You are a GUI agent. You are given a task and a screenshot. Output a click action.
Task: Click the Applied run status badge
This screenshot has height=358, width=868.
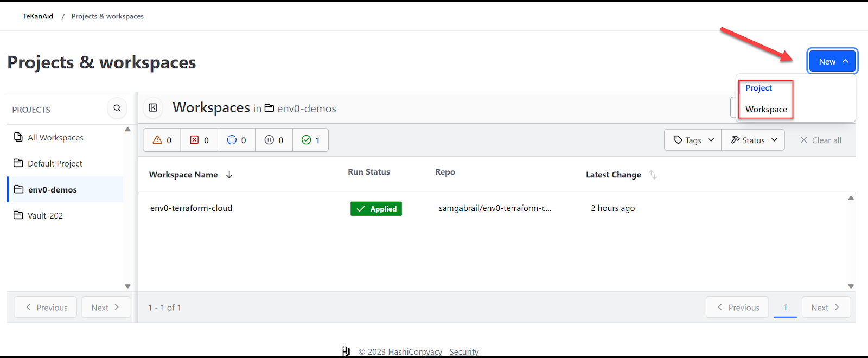376,209
